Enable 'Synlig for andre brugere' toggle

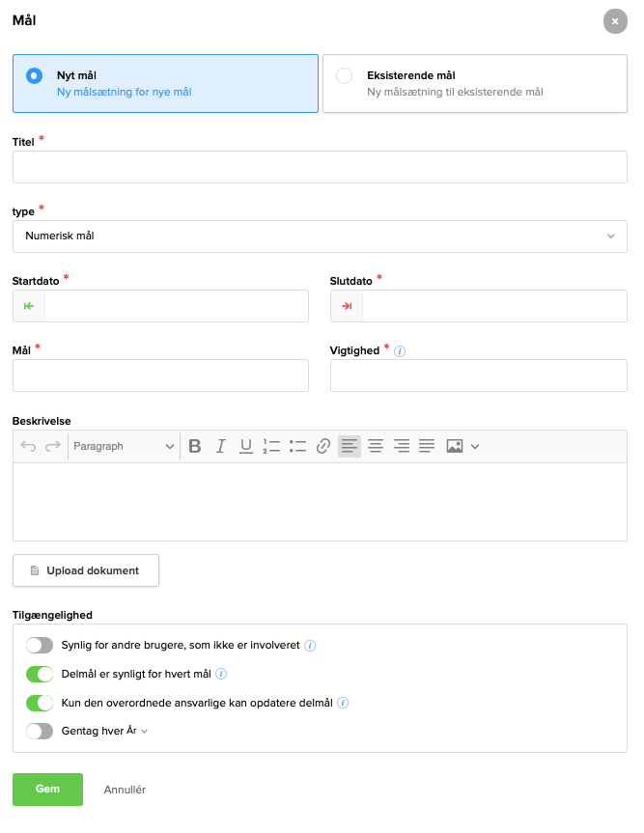click(40, 645)
